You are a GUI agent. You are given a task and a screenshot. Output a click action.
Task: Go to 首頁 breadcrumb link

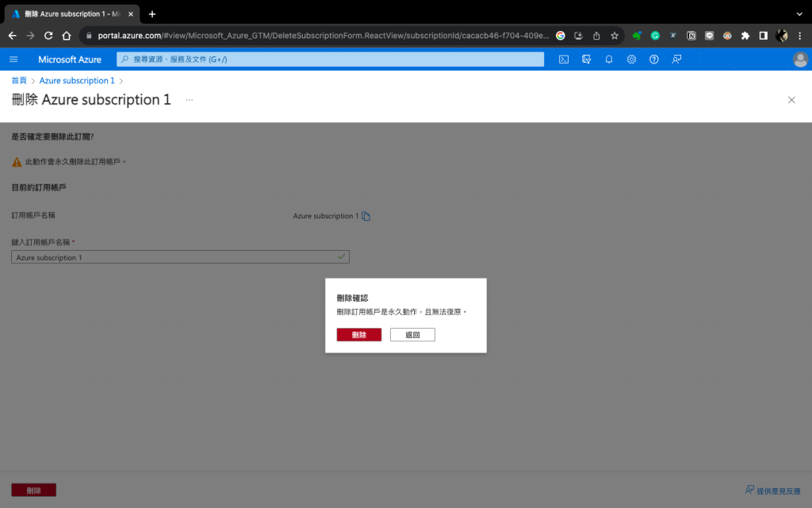19,81
